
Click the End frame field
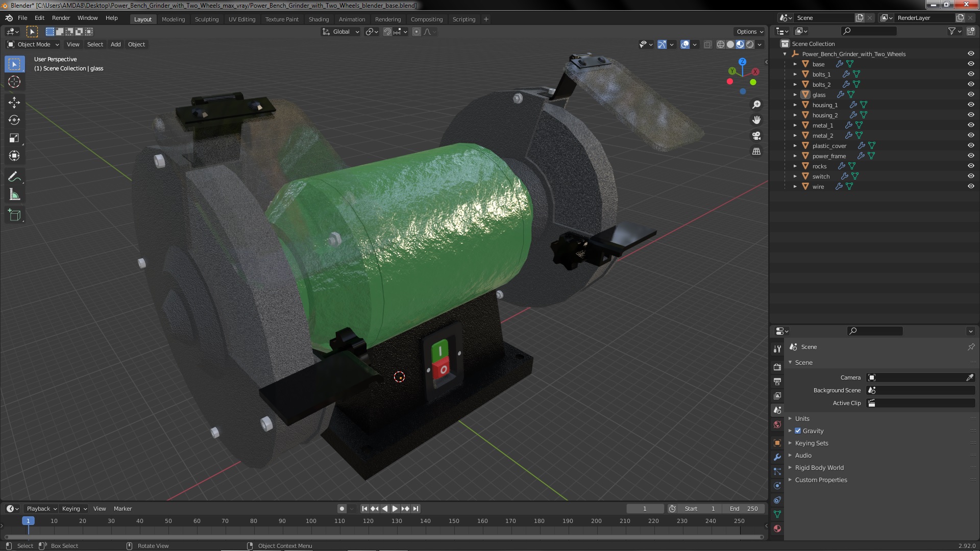(744, 509)
